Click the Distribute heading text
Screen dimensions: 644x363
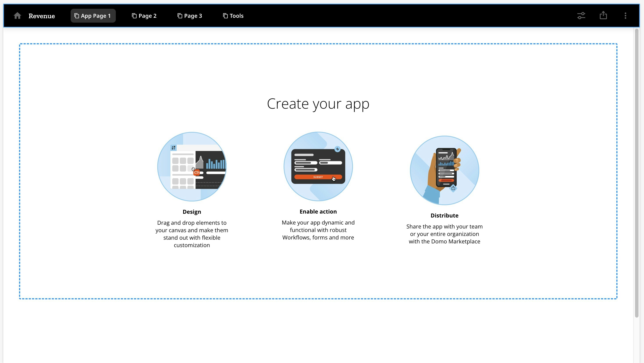click(444, 215)
